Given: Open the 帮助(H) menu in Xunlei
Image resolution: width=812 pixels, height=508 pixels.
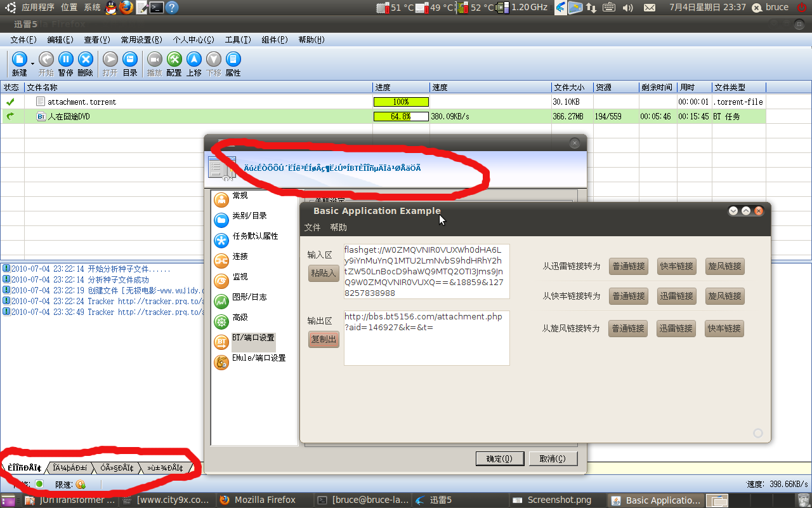Looking at the screenshot, I should pos(311,39).
